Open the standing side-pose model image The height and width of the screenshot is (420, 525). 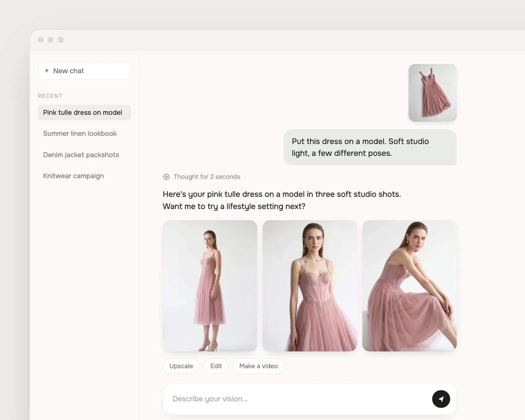[210, 286]
